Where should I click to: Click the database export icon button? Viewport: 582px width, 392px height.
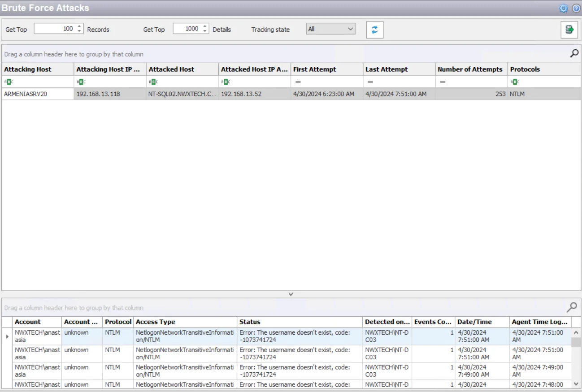click(x=569, y=30)
